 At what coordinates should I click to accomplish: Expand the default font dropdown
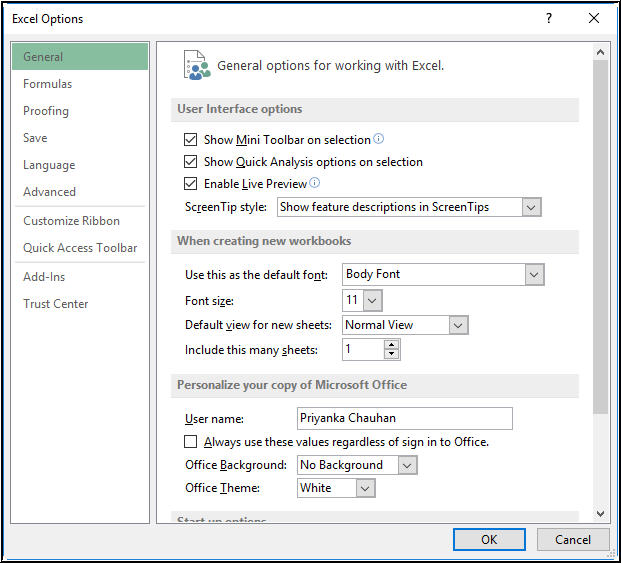tap(534, 274)
